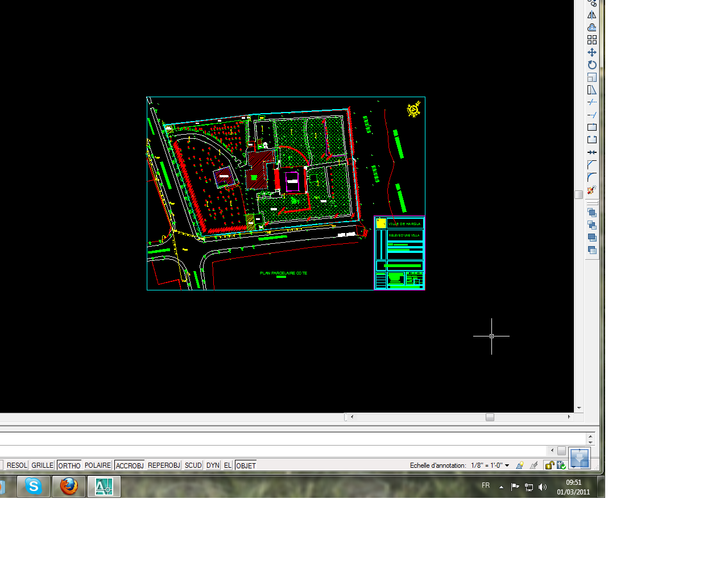Click the toolbar lock padlock icon
728x582 pixels.
click(549, 465)
